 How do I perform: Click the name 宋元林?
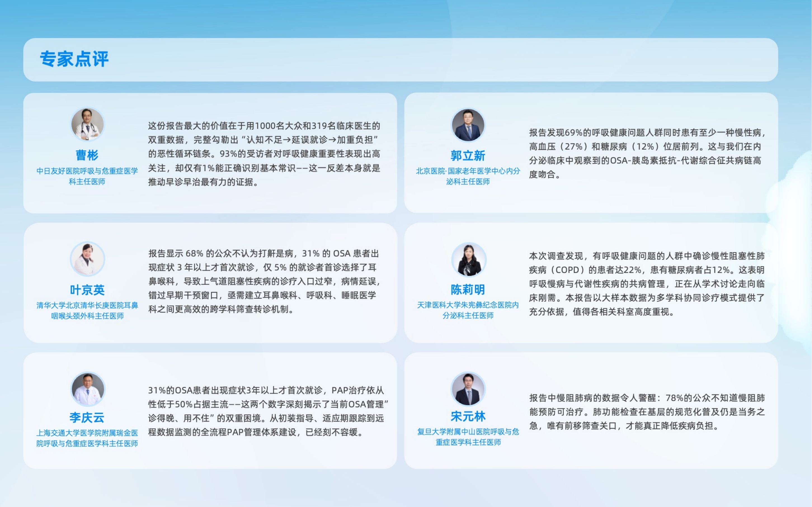(x=468, y=416)
